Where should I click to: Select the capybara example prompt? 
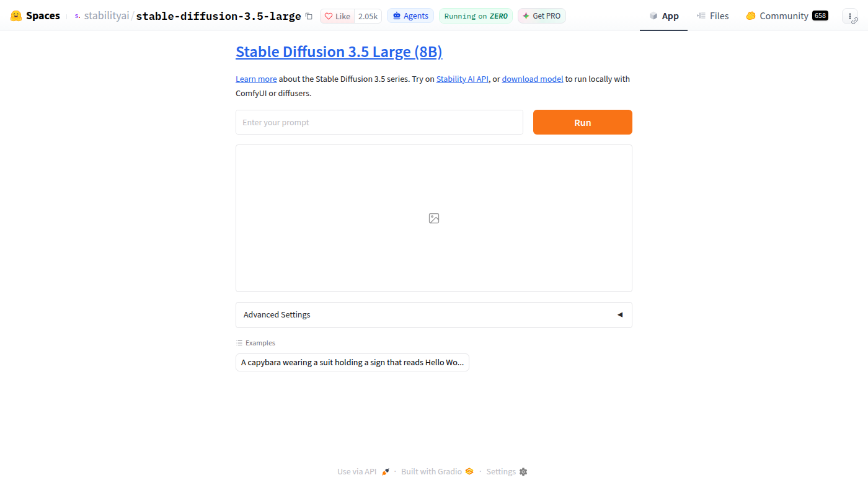[352, 362]
